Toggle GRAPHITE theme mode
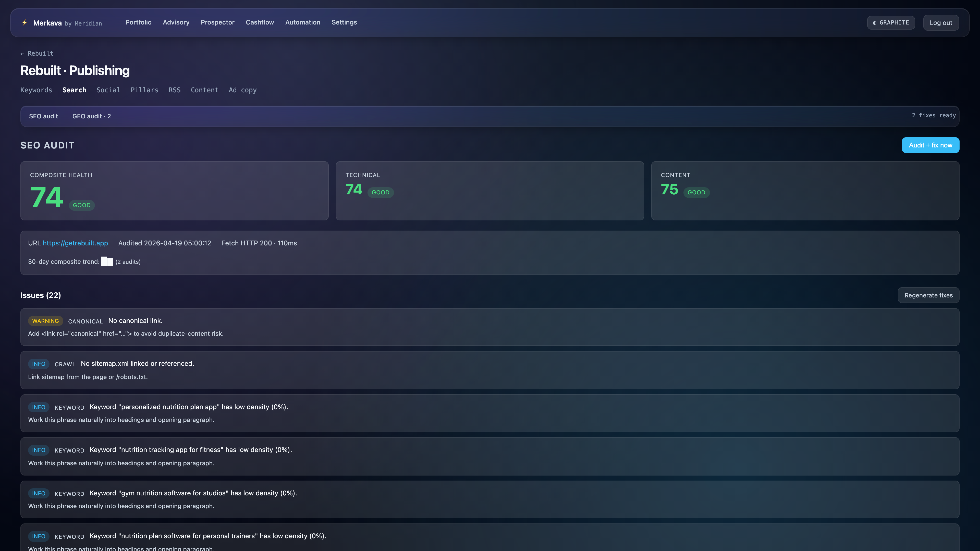 pos(891,22)
